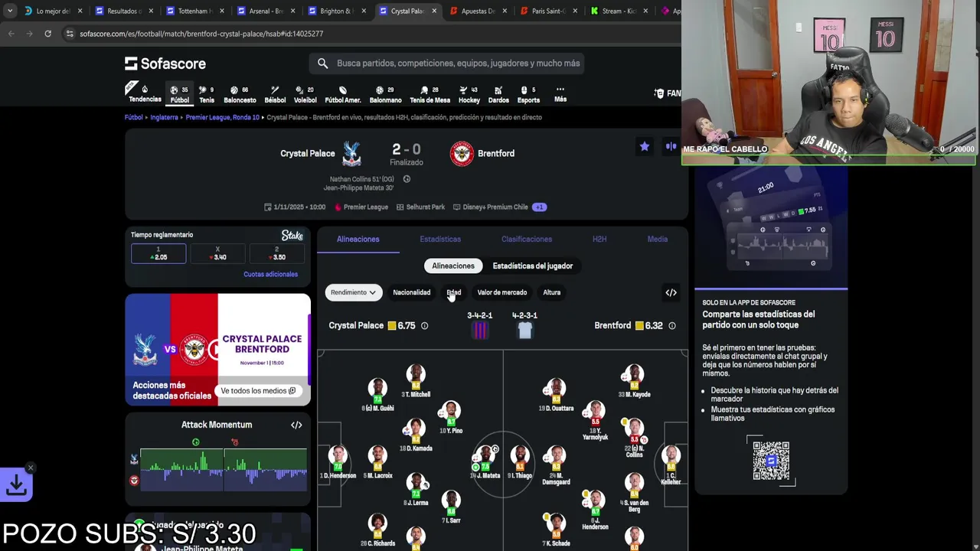Screen dimensions: 980x551
Task: Open the browser tab list dropdown arrow
Action: (9, 11)
